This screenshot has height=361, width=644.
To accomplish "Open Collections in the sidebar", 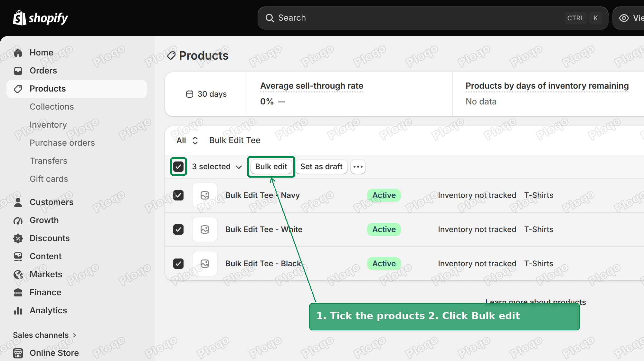I will pos(52,107).
